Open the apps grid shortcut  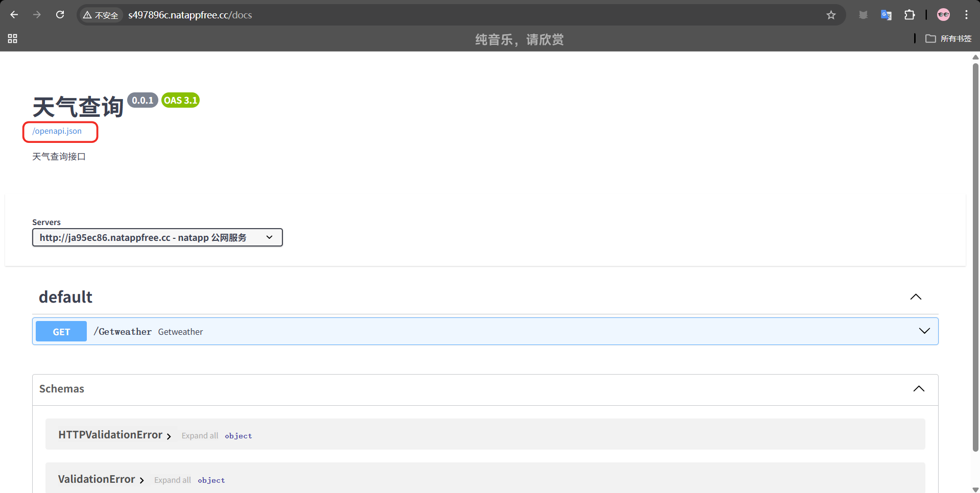(13, 39)
